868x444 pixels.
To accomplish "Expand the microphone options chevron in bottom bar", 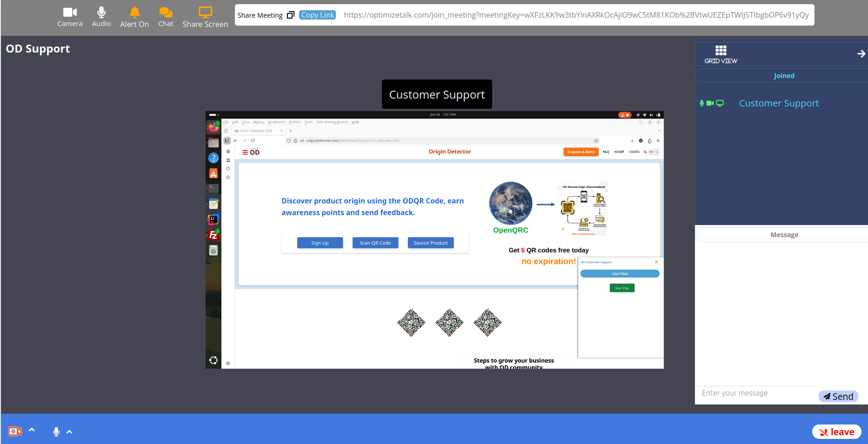I will pos(69,431).
